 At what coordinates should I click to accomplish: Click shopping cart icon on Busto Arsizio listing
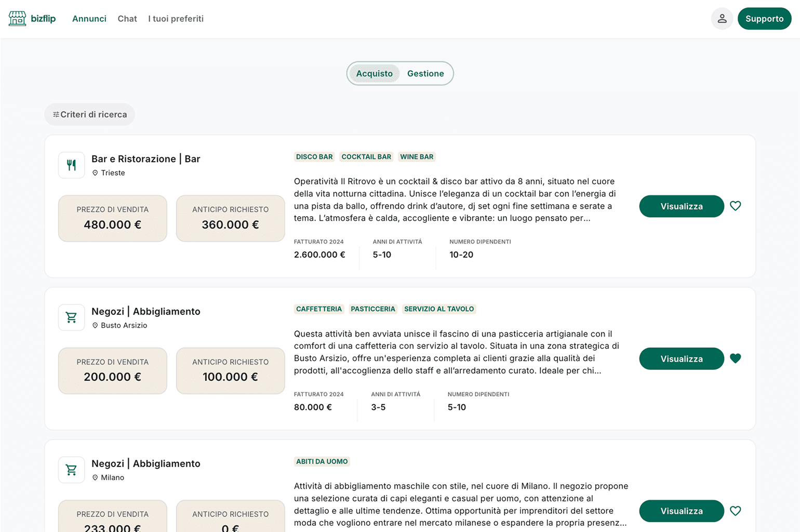click(x=72, y=317)
